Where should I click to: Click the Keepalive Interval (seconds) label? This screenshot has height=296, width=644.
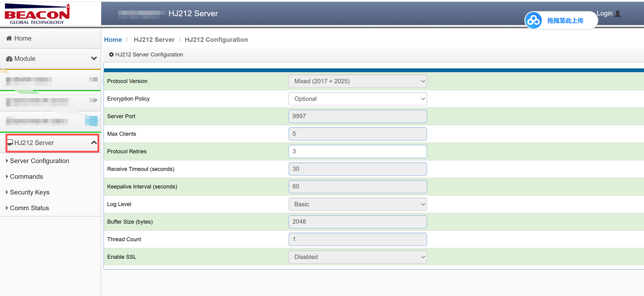click(x=142, y=187)
